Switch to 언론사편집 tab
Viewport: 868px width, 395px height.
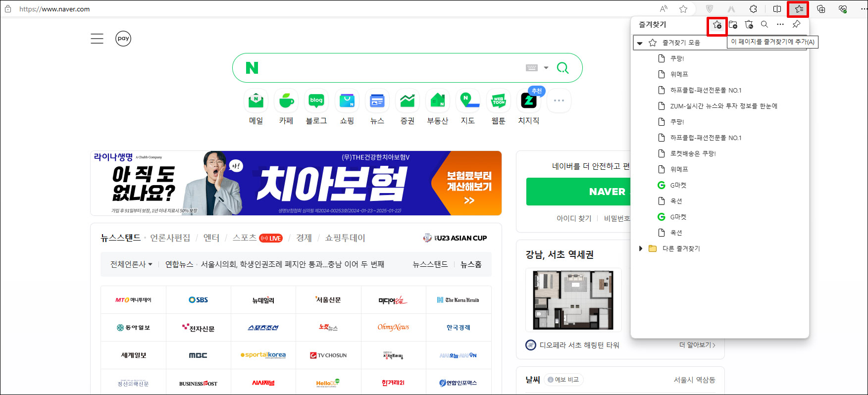pyautogui.click(x=170, y=238)
